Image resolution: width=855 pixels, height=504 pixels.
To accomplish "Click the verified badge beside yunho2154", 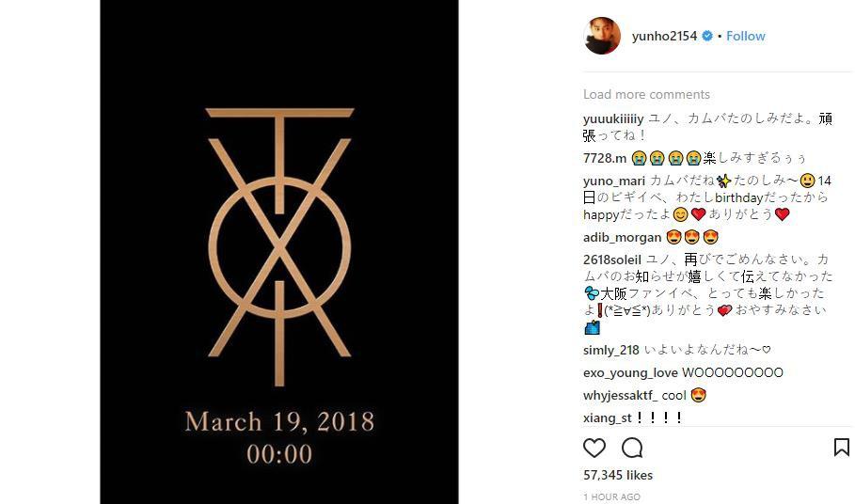I will click(706, 36).
